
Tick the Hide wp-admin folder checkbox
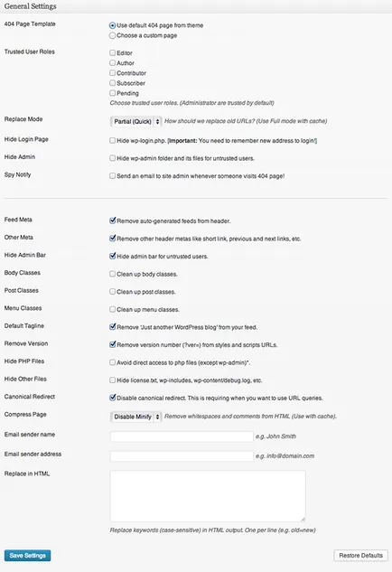pyautogui.click(x=112, y=158)
